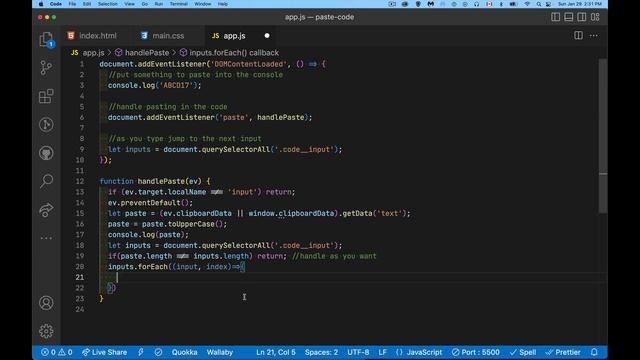The height and width of the screenshot is (360, 640).
Task: Open the GitHub view in activity bar
Action: [46, 153]
